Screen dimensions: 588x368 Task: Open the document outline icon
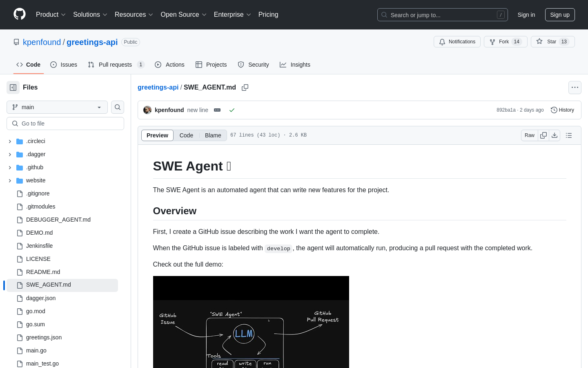coord(569,135)
